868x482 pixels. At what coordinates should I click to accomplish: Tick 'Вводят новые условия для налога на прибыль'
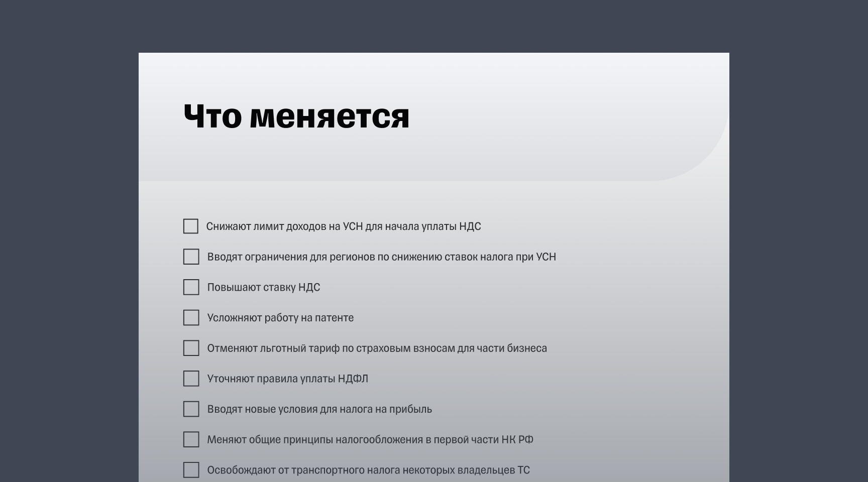[191, 409]
